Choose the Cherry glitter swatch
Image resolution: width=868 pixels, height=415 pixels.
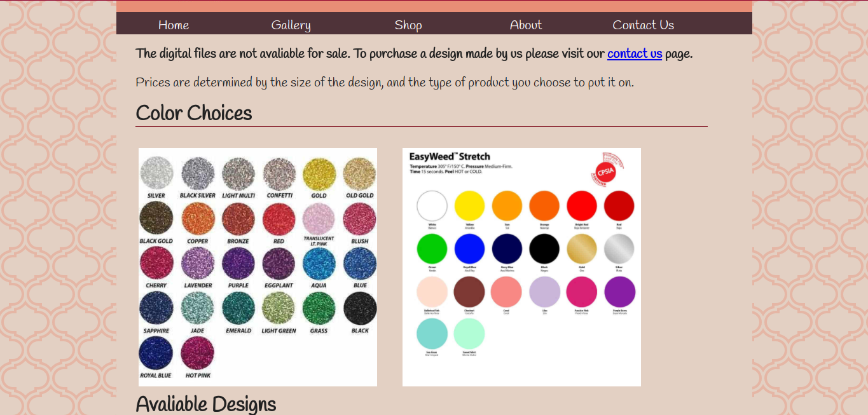(x=156, y=263)
